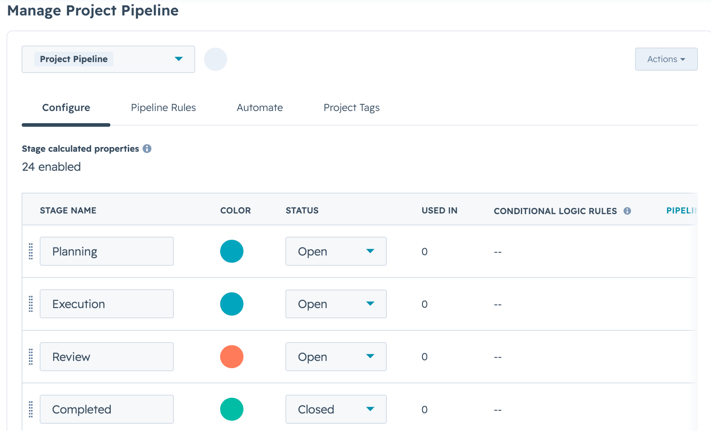Pick color for the Execution stage
The height and width of the screenshot is (431, 711).
pyautogui.click(x=232, y=304)
